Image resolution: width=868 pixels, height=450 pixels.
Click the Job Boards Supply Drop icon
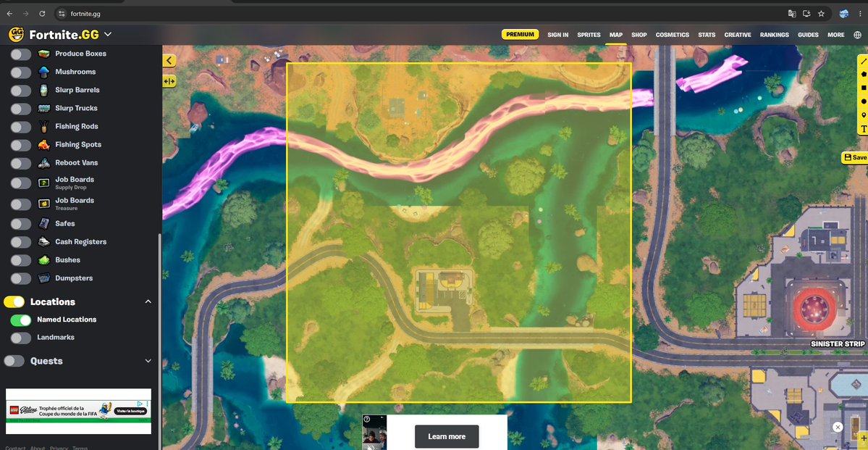[x=43, y=183]
